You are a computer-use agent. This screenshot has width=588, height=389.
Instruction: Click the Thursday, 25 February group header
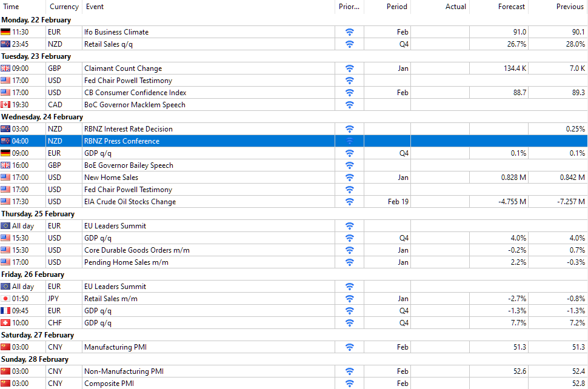pos(38,214)
